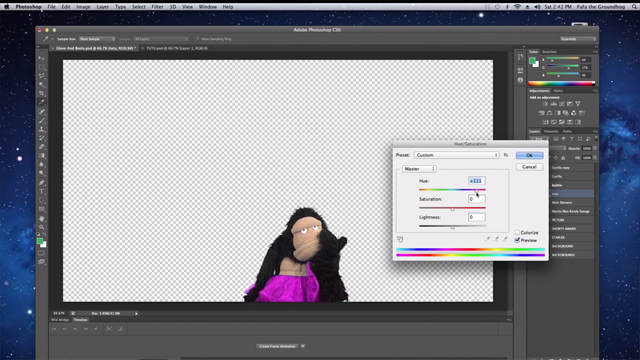This screenshot has height=360, width=640.
Task: Open preset options icon beside Custom
Action: [x=506, y=155]
